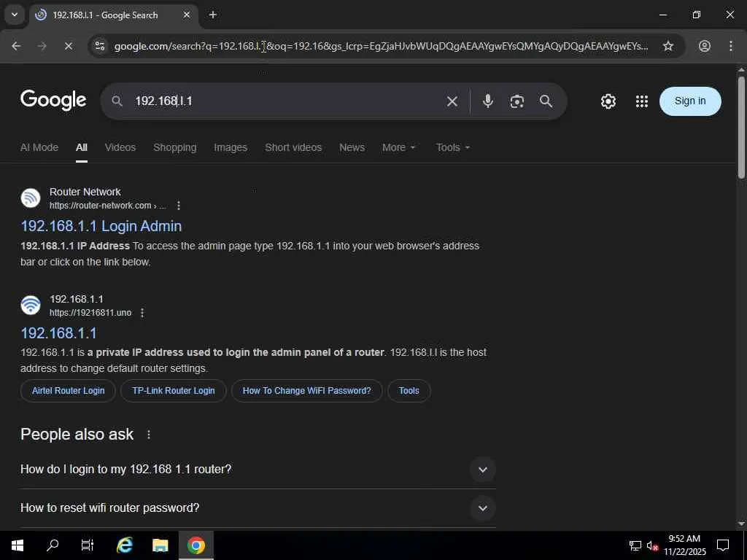View site information icon in address bar
The width and height of the screenshot is (747, 560).
(100, 46)
